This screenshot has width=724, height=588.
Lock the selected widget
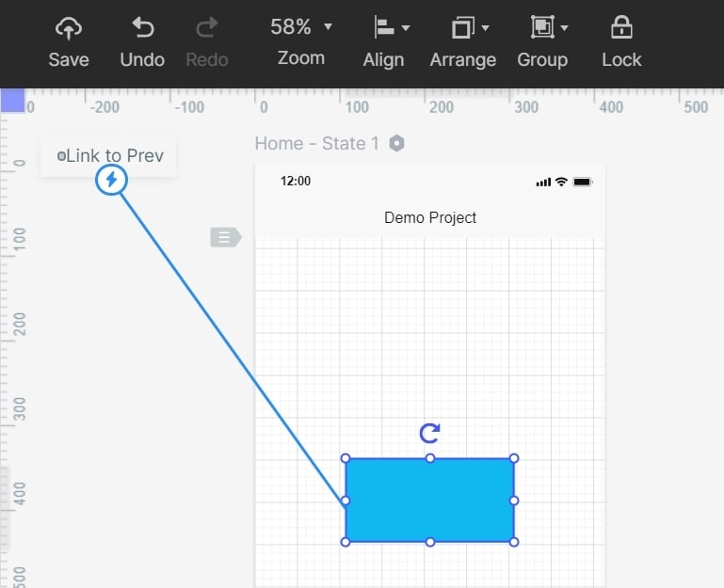pyautogui.click(x=621, y=42)
